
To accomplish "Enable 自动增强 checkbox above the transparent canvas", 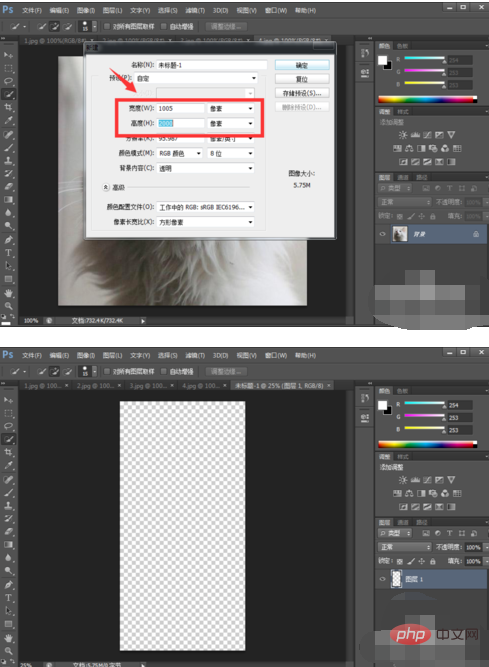I will [164, 371].
